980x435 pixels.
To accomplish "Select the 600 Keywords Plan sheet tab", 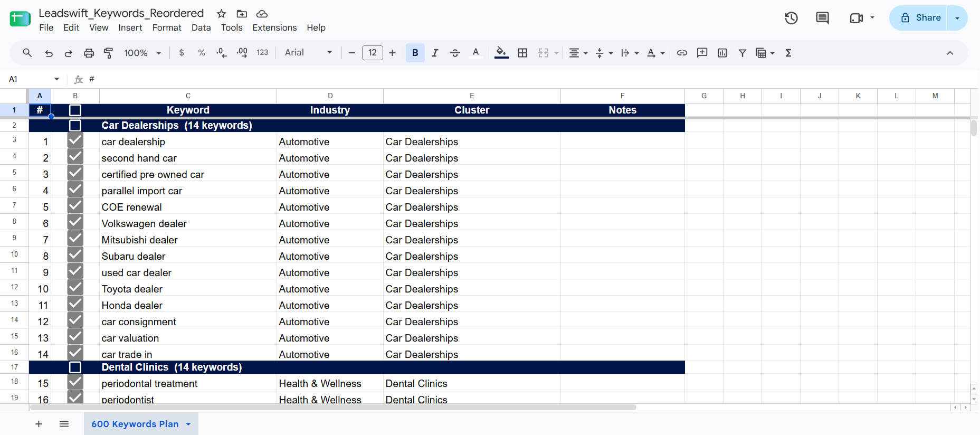I will click(x=141, y=424).
